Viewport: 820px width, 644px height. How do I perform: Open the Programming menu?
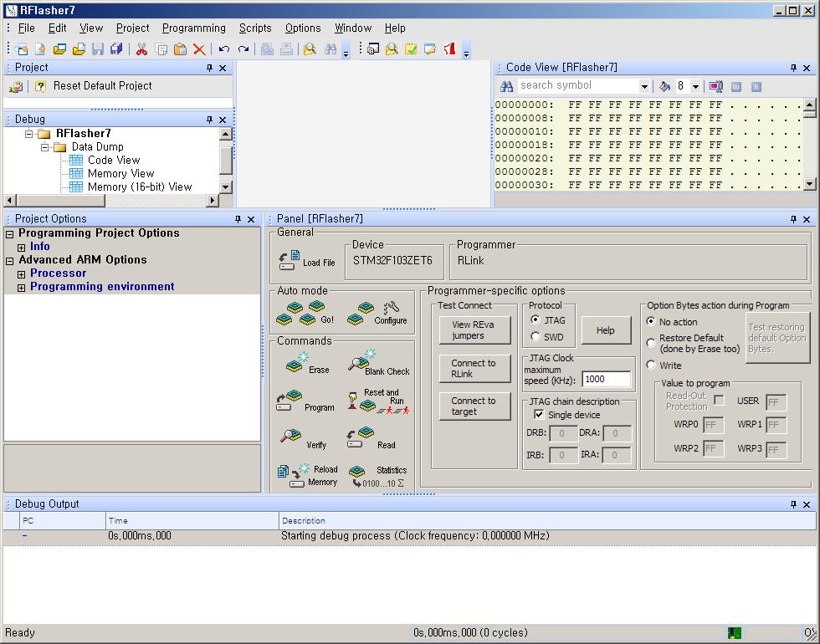pos(193,28)
